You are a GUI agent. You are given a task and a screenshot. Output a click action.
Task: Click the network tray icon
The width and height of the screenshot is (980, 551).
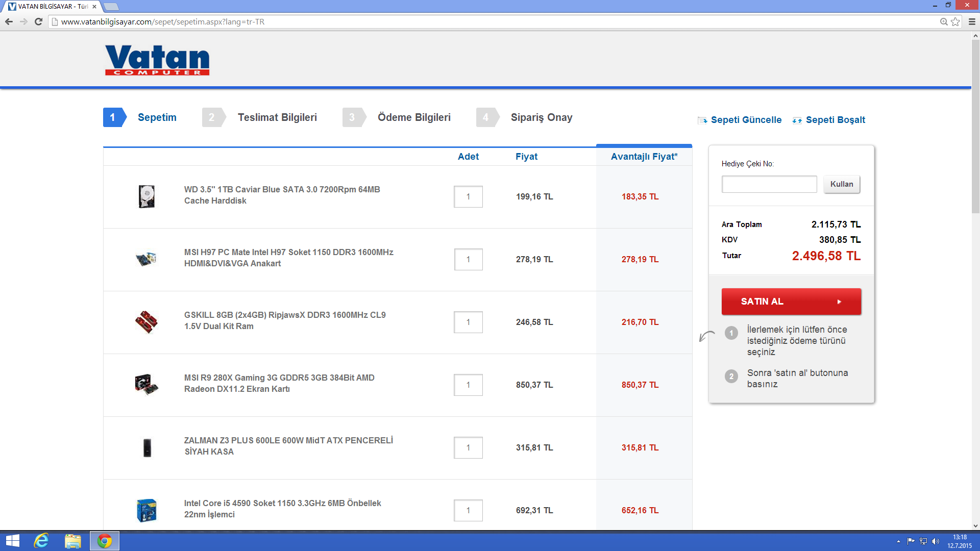click(923, 541)
